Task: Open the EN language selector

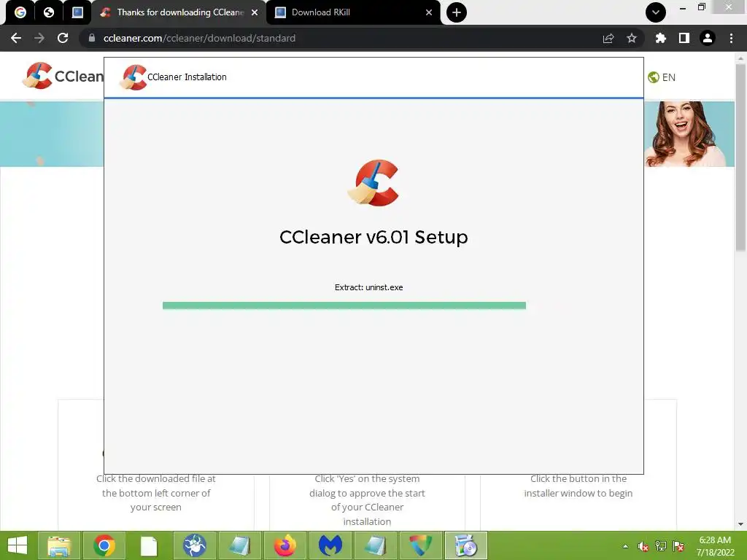Action: pyautogui.click(x=662, y=77)
